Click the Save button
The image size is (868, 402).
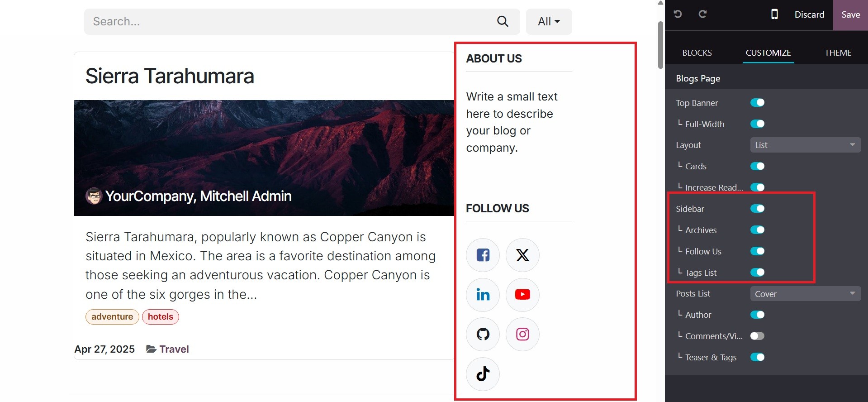850,14
